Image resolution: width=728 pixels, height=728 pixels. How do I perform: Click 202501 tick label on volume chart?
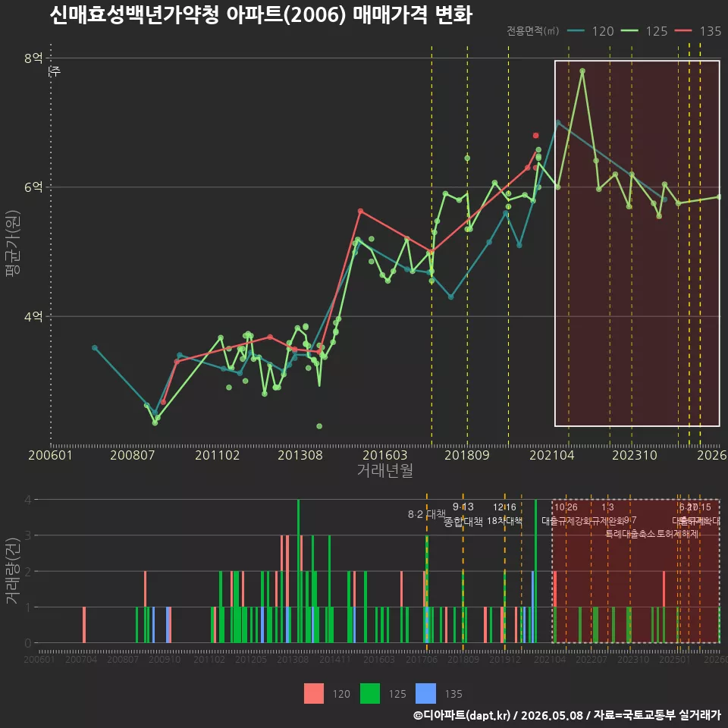[675, 659]
